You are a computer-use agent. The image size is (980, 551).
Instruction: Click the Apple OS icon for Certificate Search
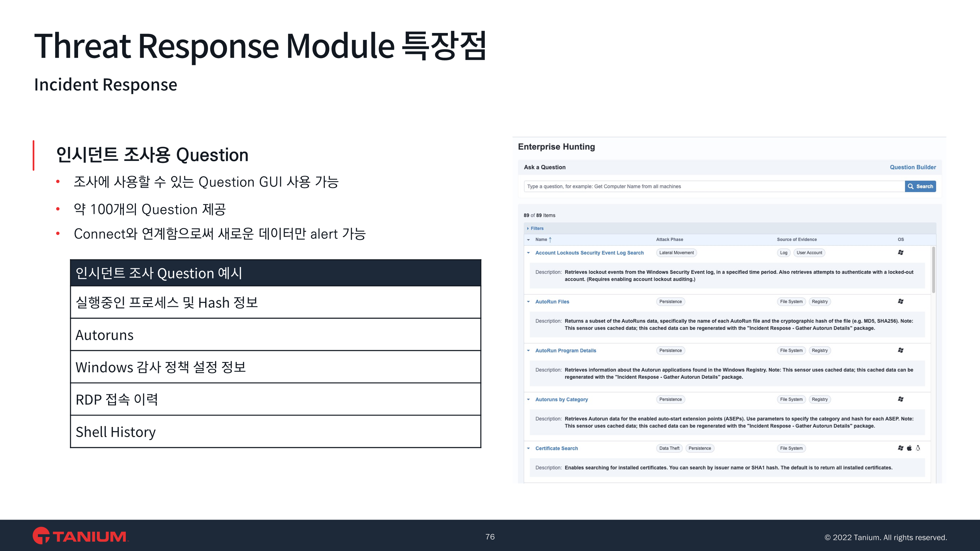pos(909,448)
